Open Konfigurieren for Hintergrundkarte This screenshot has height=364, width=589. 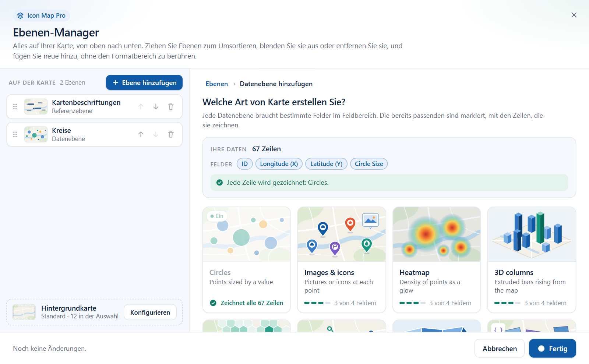tap(150, 312)
